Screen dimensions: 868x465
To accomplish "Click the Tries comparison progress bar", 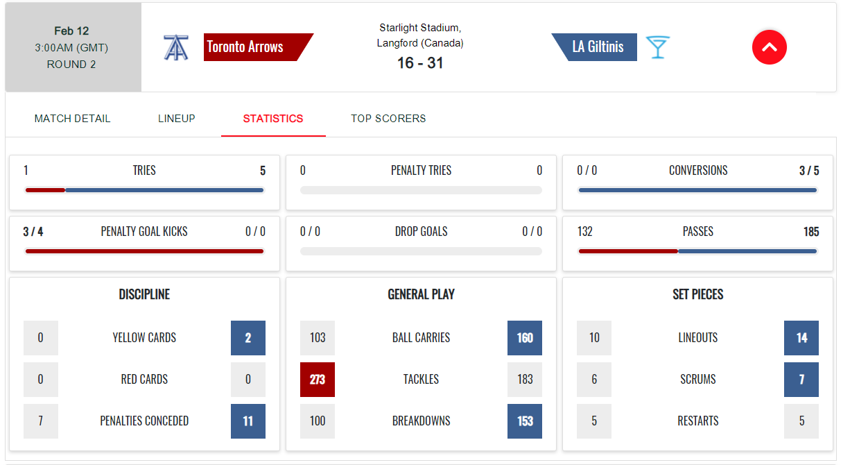I will coord(144,190).
